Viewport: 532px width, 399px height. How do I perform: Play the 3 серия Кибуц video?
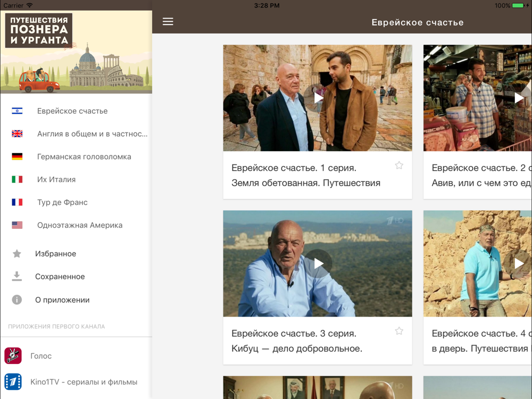coord(318,263)
